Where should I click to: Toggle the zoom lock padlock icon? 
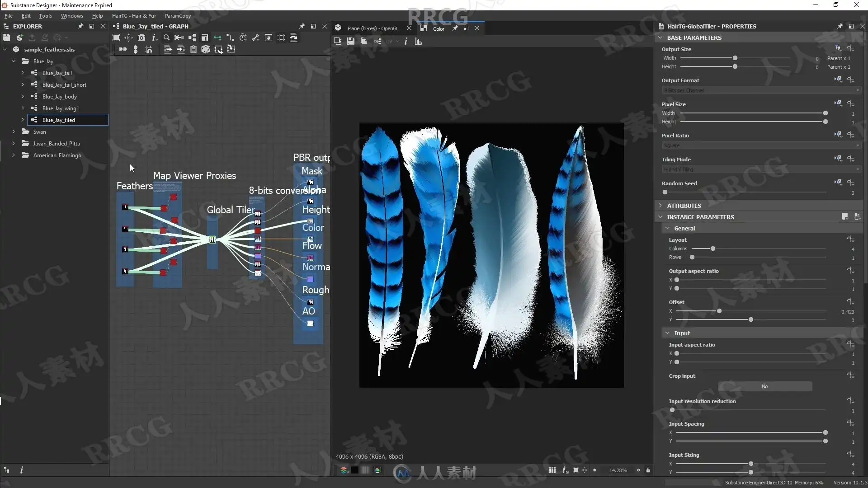point(648,470)
